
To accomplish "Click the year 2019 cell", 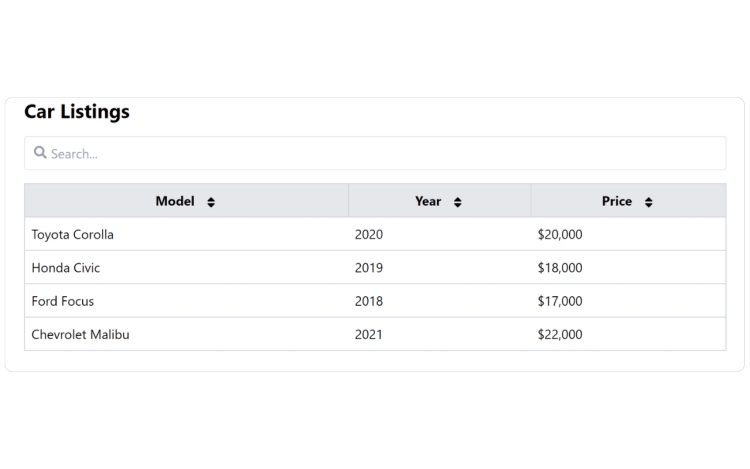I will click(440, 268).
